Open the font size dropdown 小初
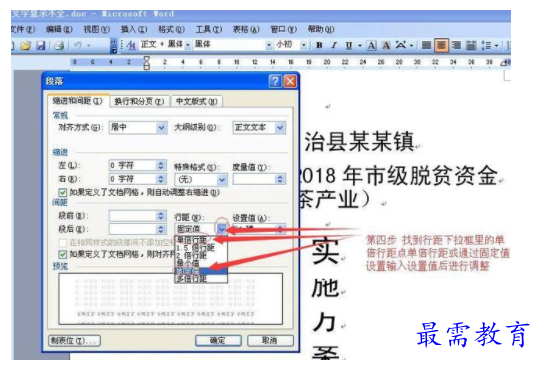The width and height of the screenshot is (538, 366). (x=304, y=45)
